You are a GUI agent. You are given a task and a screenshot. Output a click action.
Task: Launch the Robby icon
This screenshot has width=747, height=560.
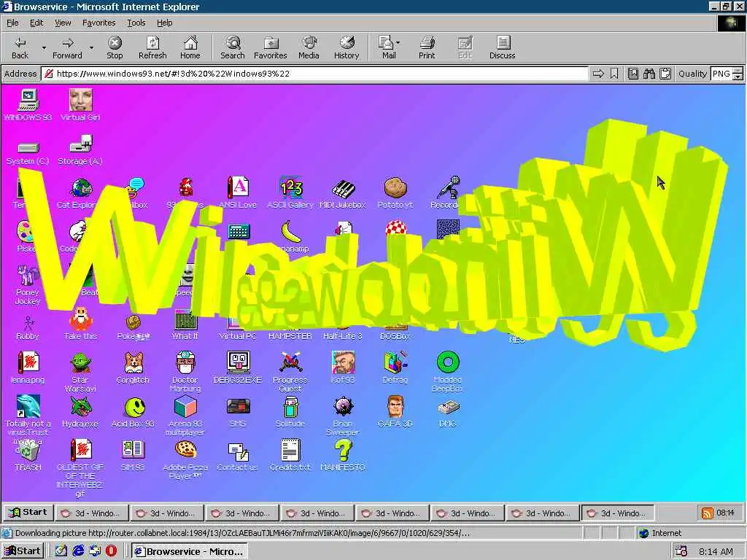28,327
